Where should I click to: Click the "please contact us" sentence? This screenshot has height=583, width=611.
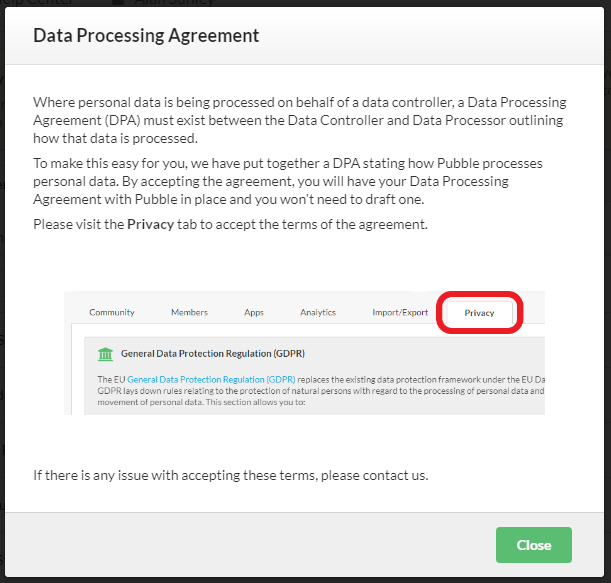[x=231, y=475]
